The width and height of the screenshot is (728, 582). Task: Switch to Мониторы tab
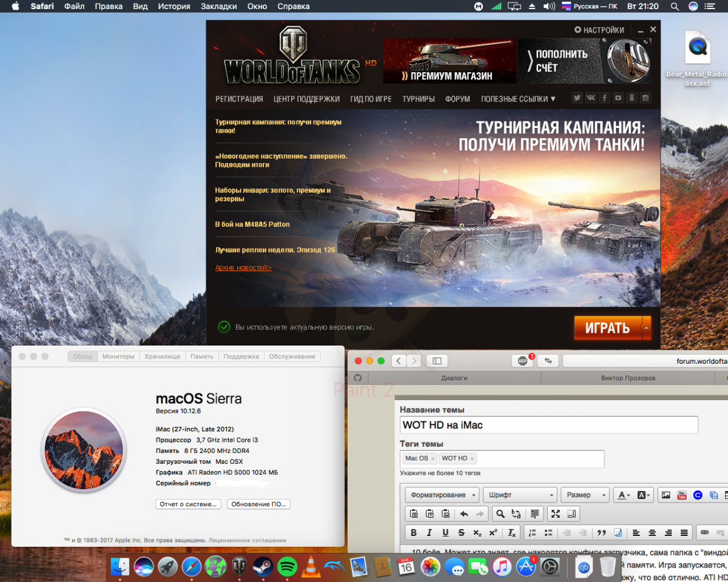118,356
